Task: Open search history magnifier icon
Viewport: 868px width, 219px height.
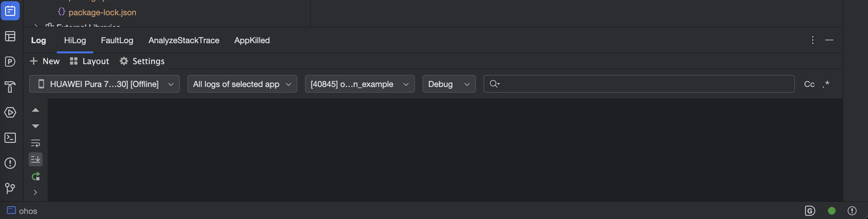Action: coord(494,84)
